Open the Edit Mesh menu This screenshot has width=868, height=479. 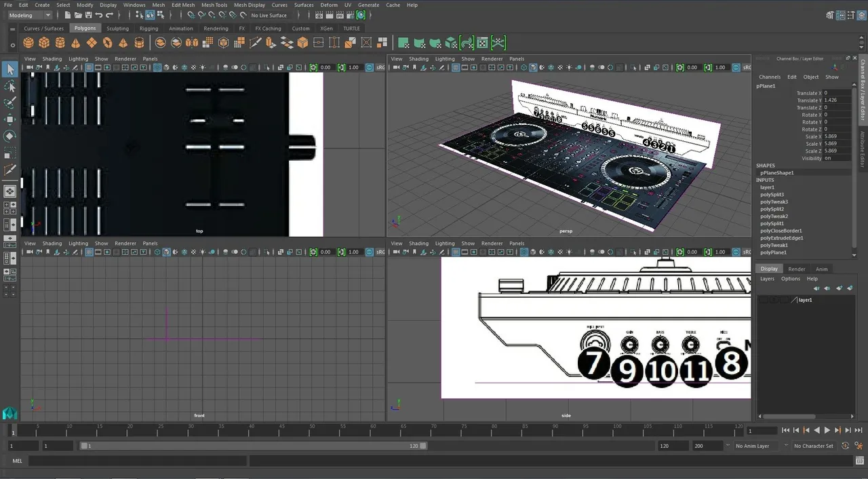183,5
